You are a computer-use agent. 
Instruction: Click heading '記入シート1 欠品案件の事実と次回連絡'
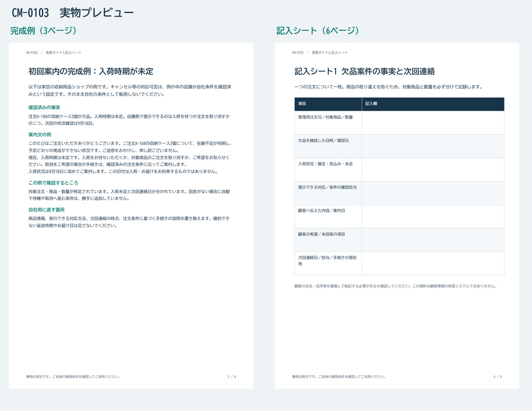[365, 71]
